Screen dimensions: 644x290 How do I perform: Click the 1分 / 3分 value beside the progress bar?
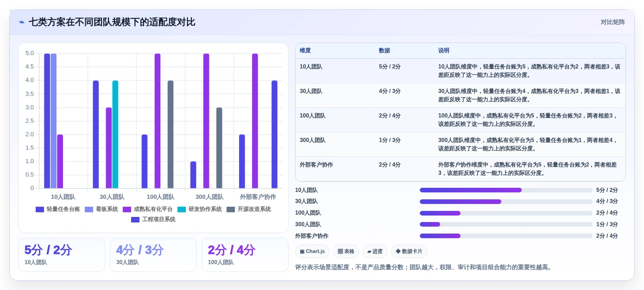[607, 224]
